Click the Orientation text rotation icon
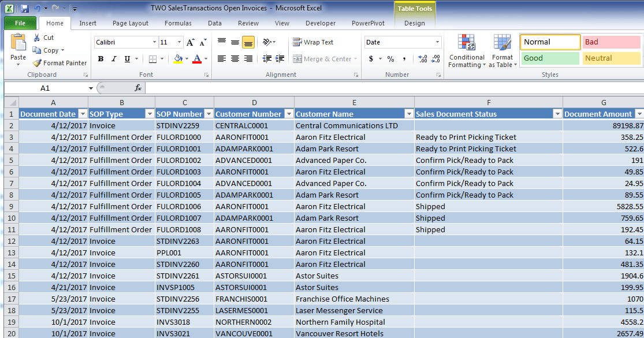Viewport: 644px width, 338px height. coord(267,42)
